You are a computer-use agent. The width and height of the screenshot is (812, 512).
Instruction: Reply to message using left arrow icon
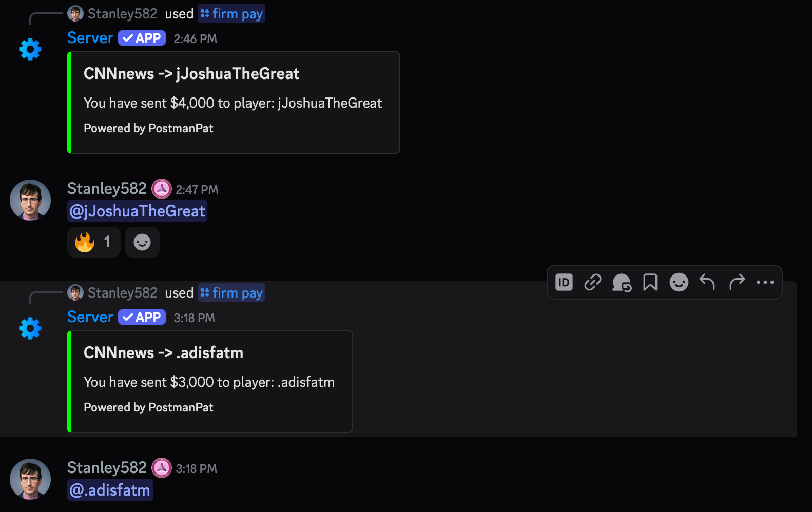tap(707, 282)
